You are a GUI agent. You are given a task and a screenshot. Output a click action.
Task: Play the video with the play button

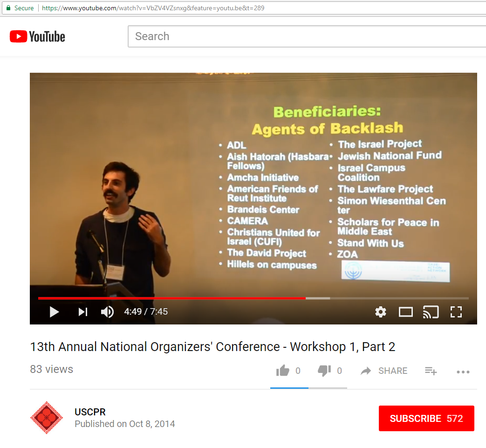tap(55, 312)
